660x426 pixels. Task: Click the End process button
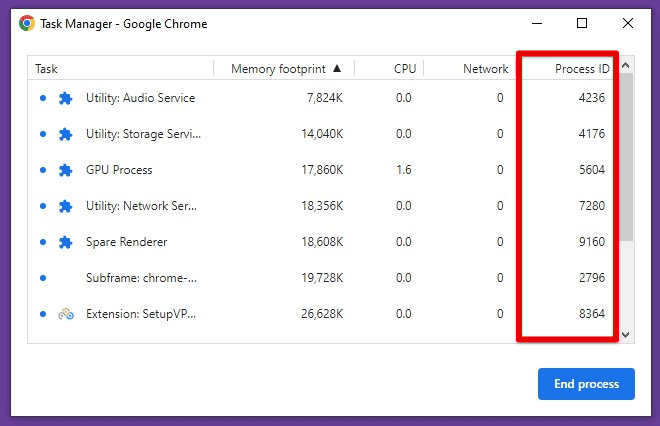tap(586, 384)
